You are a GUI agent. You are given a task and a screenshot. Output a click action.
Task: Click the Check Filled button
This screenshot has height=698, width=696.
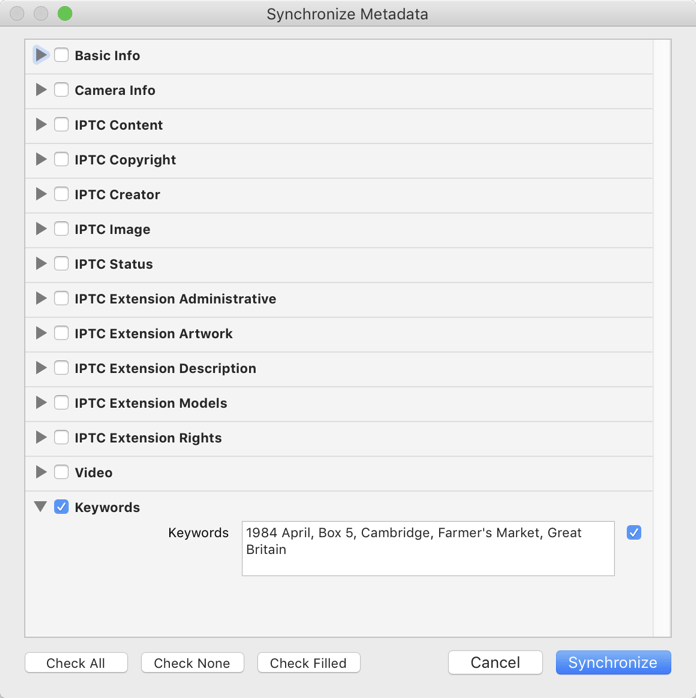click(308, 663)
